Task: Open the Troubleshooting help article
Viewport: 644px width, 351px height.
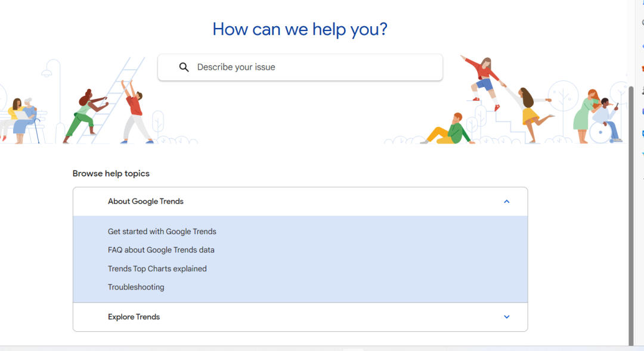Action: pos(136,287)
